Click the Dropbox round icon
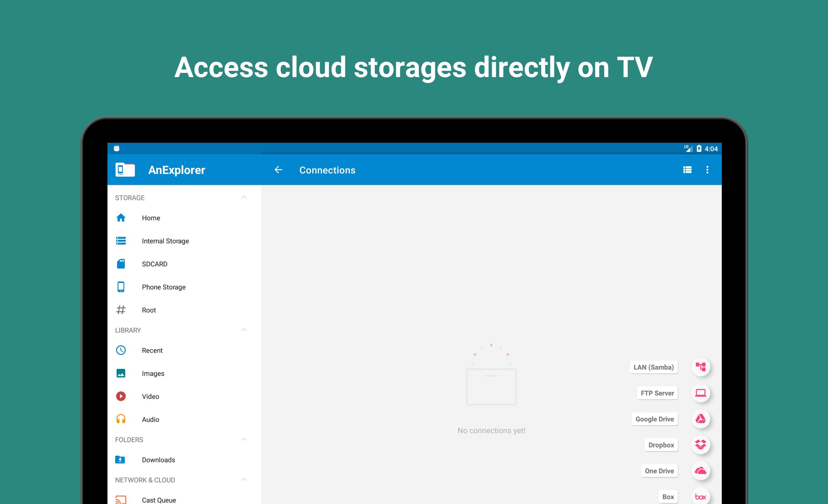 (x=700, y=445)
